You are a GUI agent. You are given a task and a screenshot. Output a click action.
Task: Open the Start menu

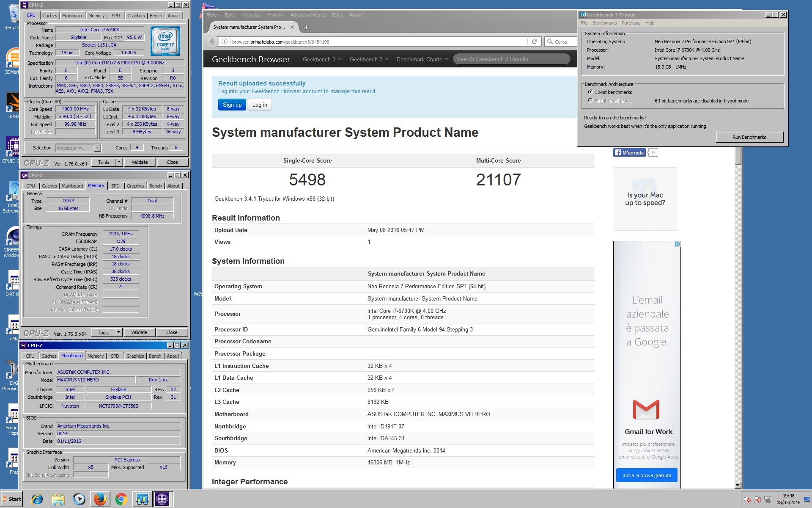click(x=12, y=499)
